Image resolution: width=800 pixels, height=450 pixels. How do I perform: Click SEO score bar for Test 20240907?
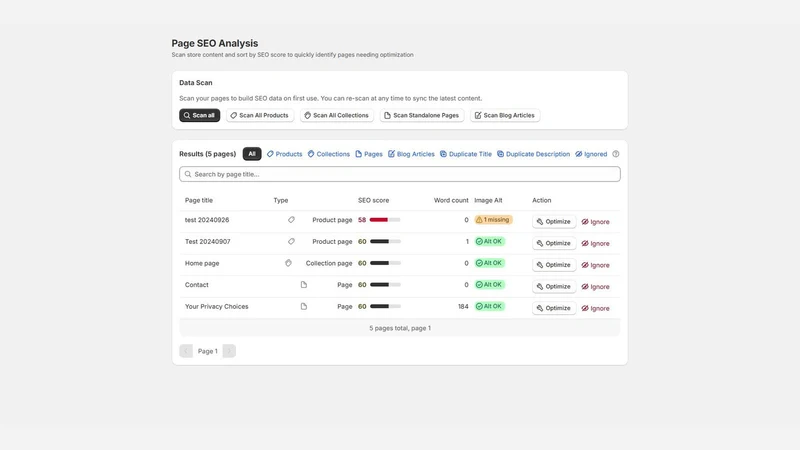click(x=385, y=241)
